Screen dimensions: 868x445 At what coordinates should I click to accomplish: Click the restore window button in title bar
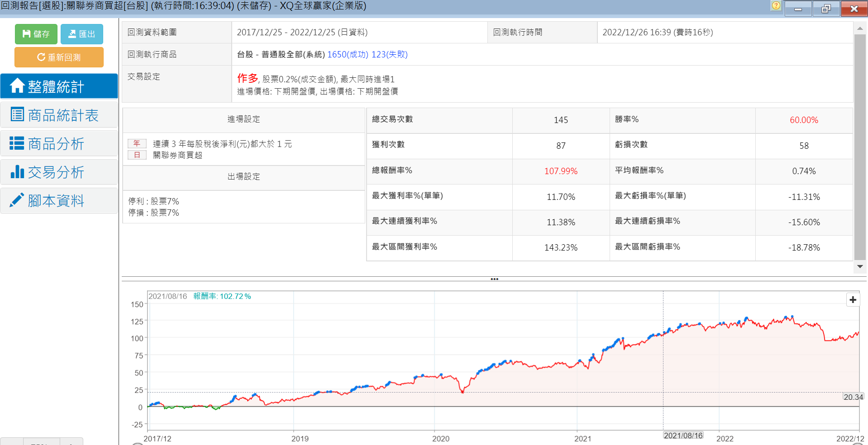(825, 9)
